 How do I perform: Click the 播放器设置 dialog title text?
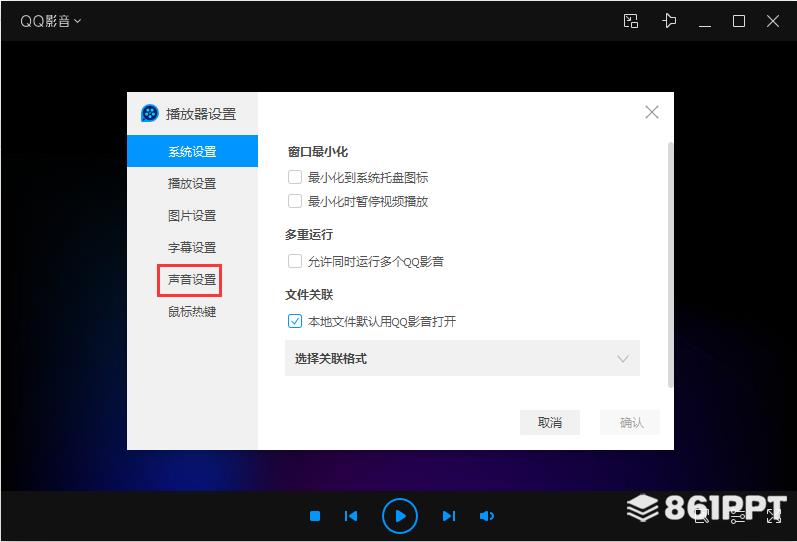click(201, 114)
